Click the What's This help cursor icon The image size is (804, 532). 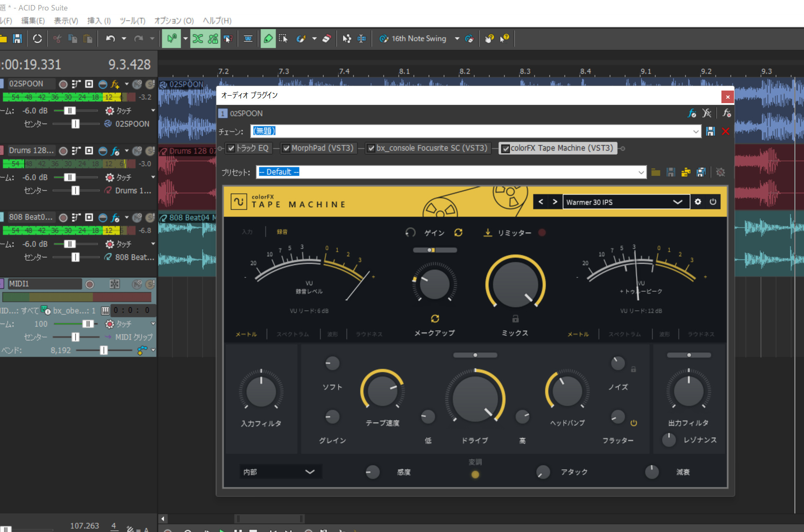[504, 39]
